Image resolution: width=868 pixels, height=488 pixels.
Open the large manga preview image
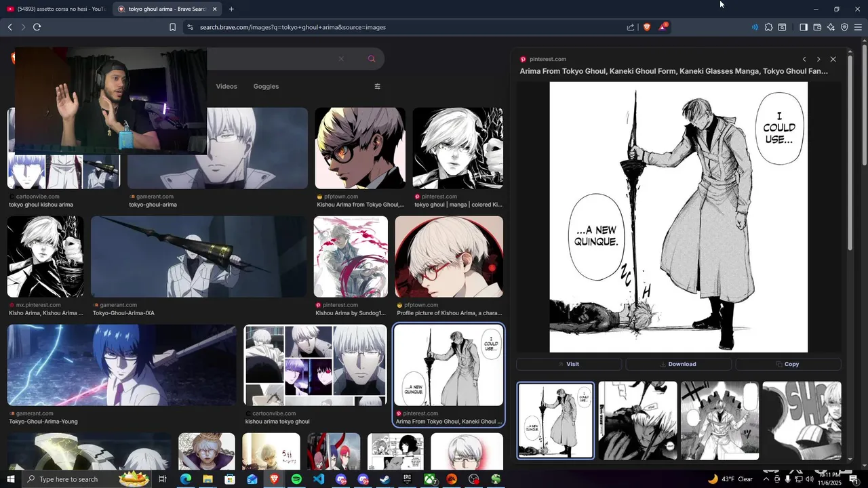click(678, 217)
